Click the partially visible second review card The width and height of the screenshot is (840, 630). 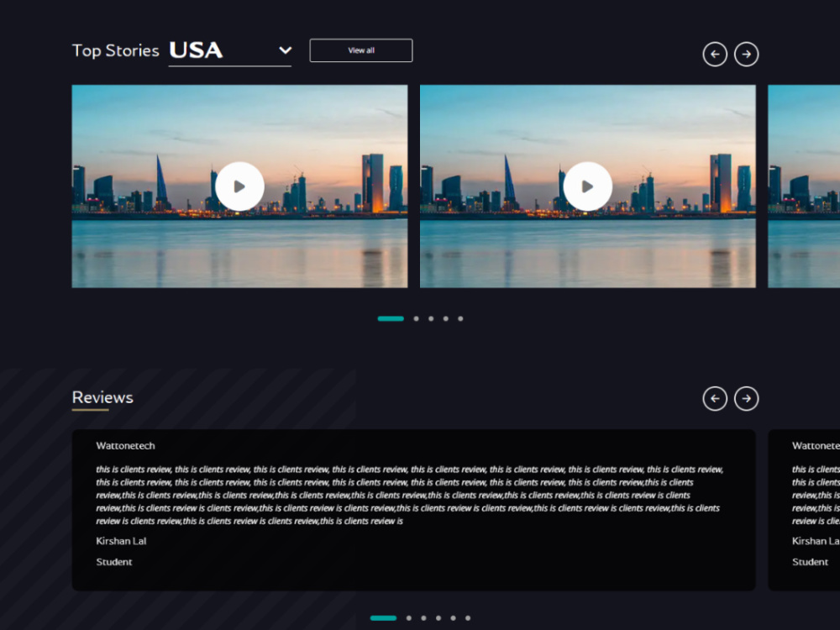[804, 510]
